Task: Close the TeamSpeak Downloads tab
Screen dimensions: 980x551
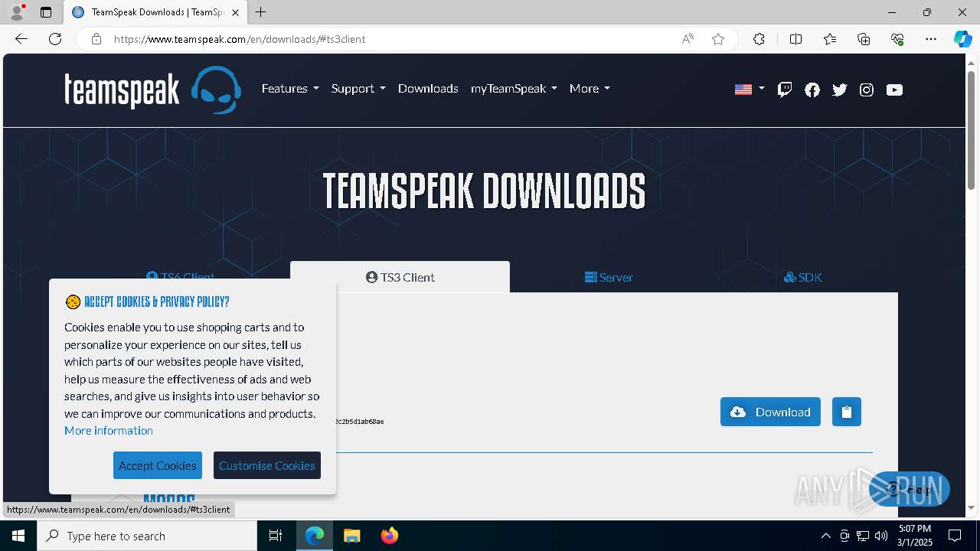Action: 235,12
